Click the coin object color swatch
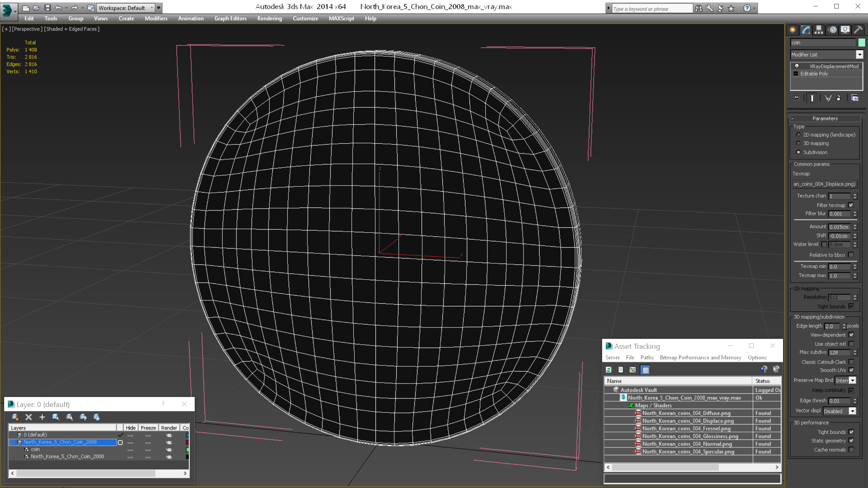 click(x=862, y=42)
